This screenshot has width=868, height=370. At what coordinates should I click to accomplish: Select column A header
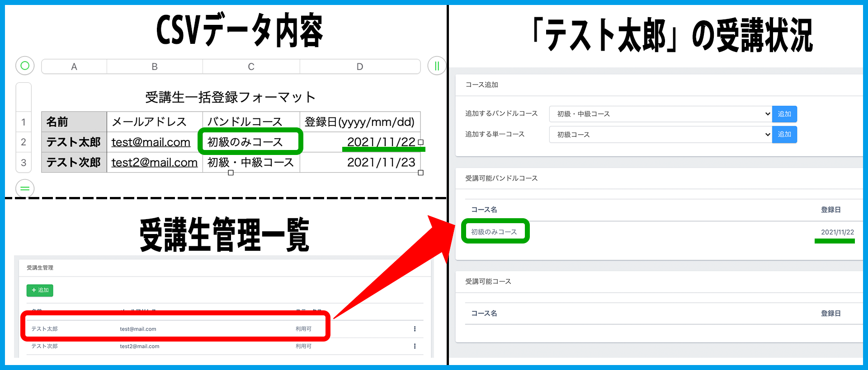[74, 67]
